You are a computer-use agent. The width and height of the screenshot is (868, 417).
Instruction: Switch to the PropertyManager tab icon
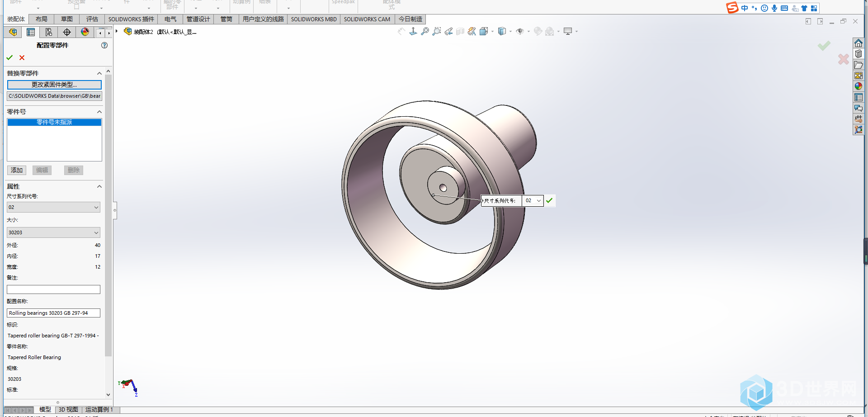tap(31, 32)
